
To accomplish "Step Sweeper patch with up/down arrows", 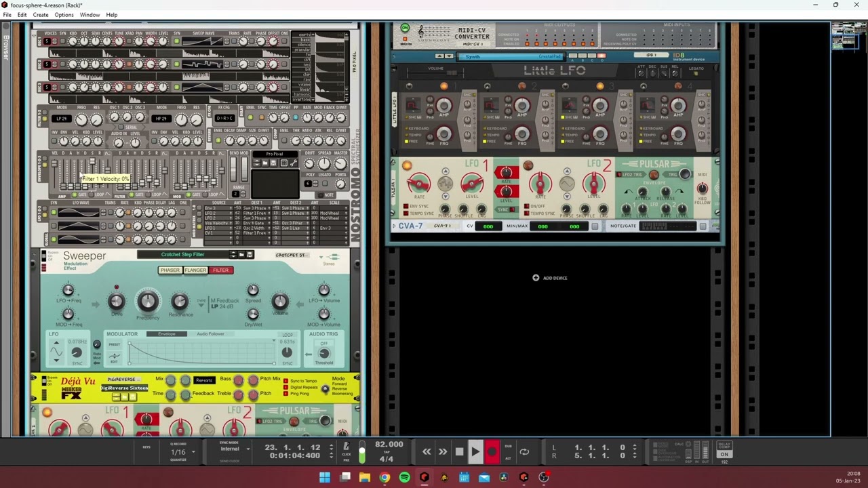I will (233, 255).
